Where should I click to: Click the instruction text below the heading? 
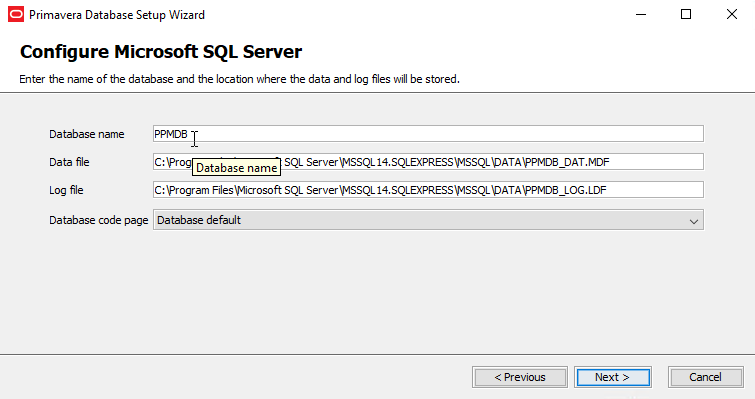(x=239, y=79)
